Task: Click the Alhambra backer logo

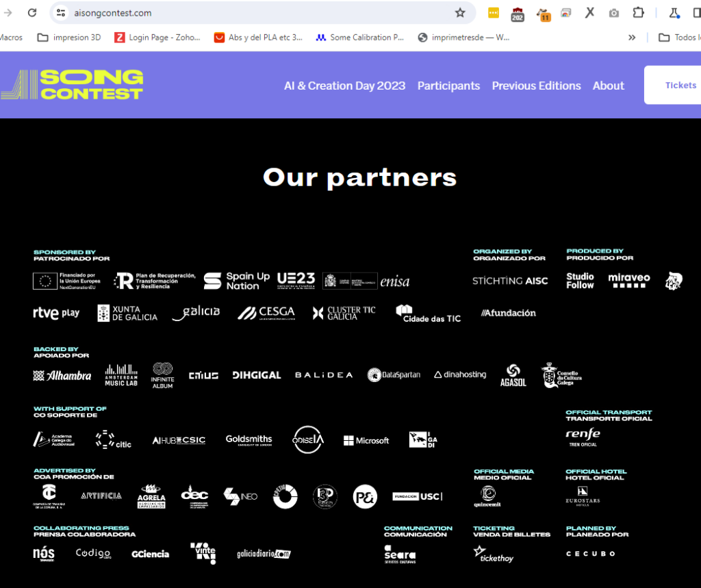Action: (62, 375)
